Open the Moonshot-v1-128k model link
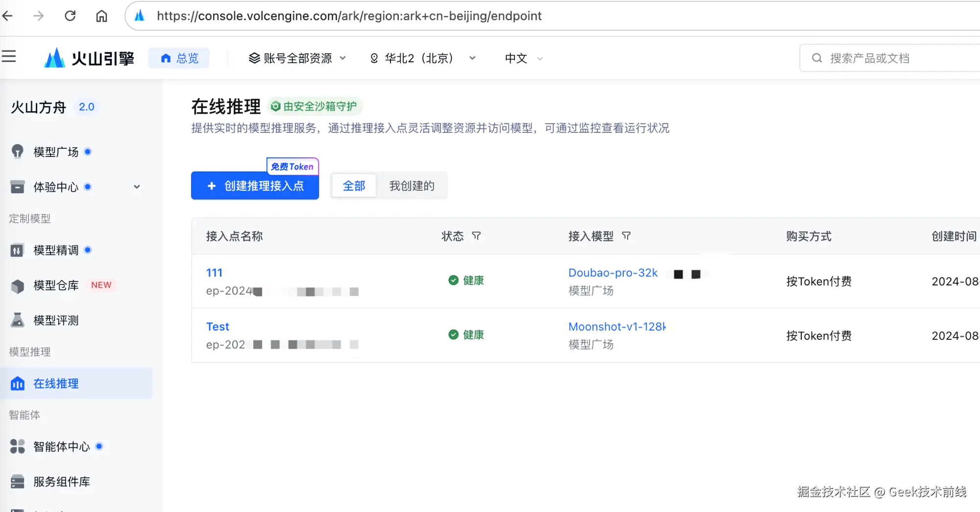This screenshot has width=980, height=512. pyautogui.click(x=617, y=327)
